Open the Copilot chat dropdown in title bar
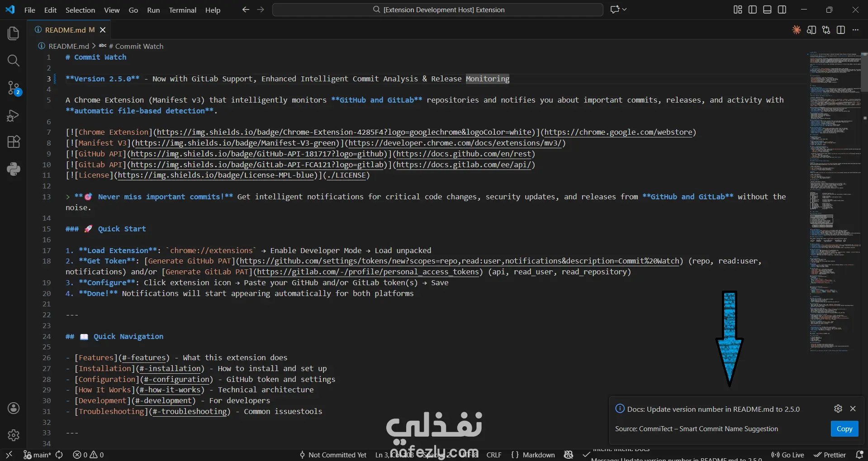 point(618,9)
